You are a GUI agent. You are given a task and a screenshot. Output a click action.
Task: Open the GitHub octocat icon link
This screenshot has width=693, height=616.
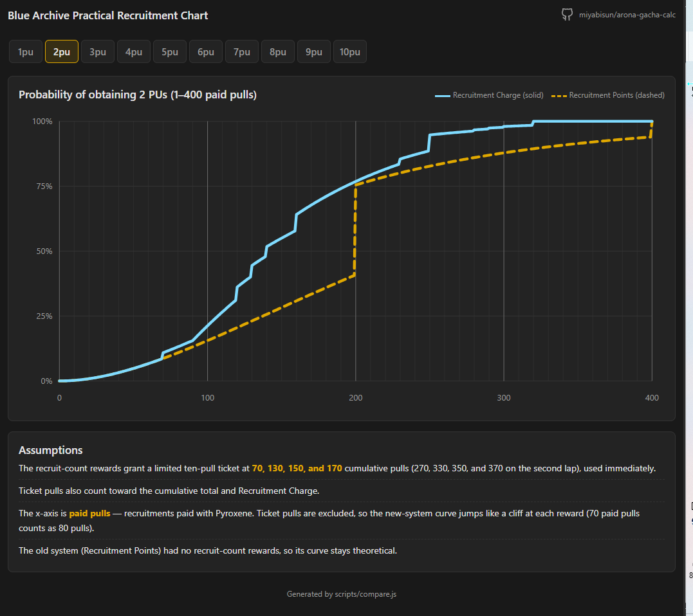(x=567, y=15)
